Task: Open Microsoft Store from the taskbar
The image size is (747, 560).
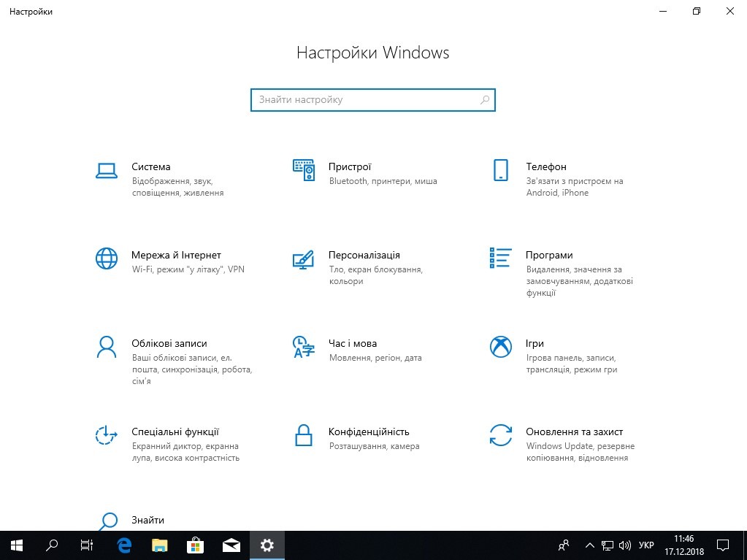Action: point(195,545)
